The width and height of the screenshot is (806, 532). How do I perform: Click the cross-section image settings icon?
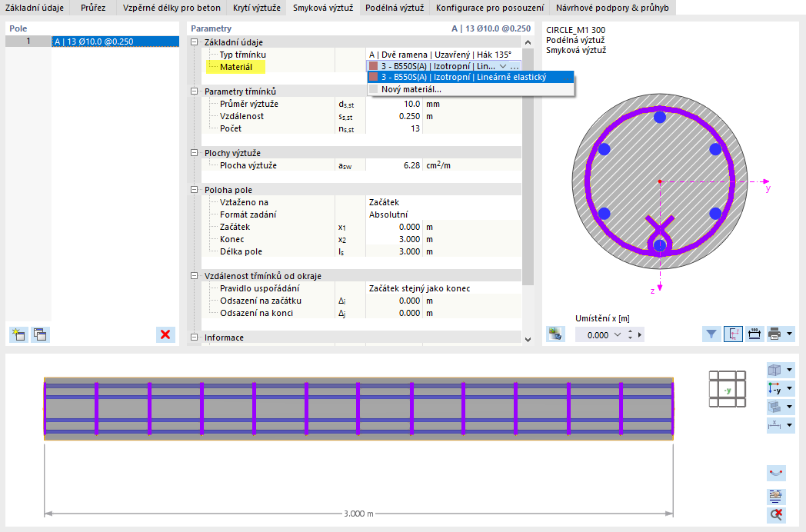[x=555, y=334]
